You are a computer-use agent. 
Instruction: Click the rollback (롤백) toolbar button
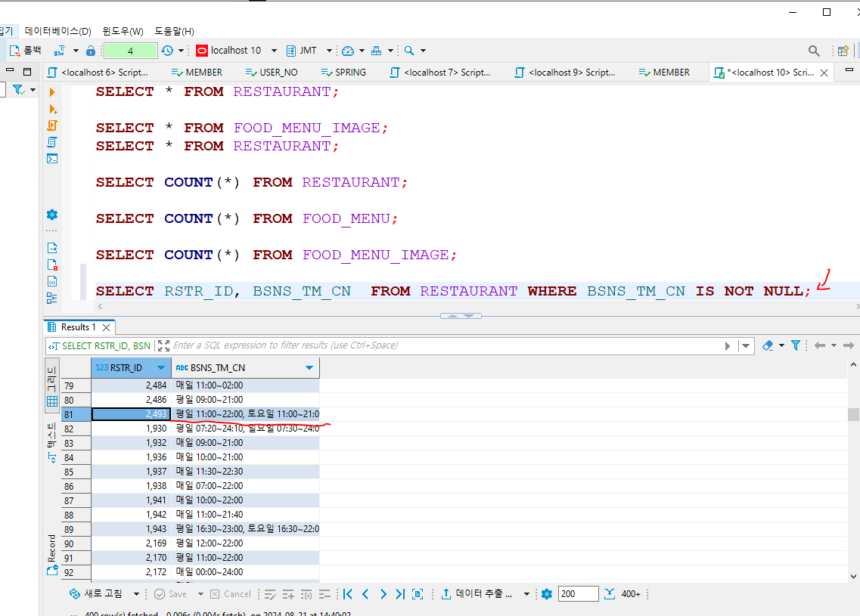tap(26, 51)
